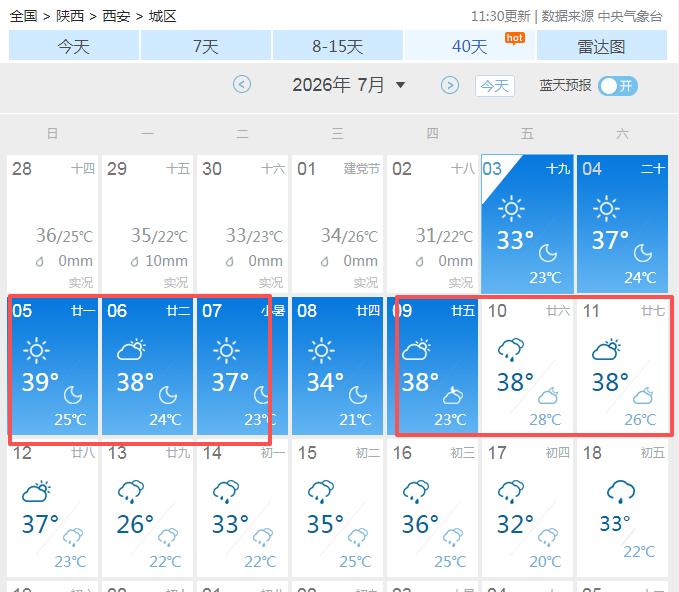Click the night moon icon on day 05
Image resolution: width=679 pixels, height=592 pixels.
coord(73,395)
